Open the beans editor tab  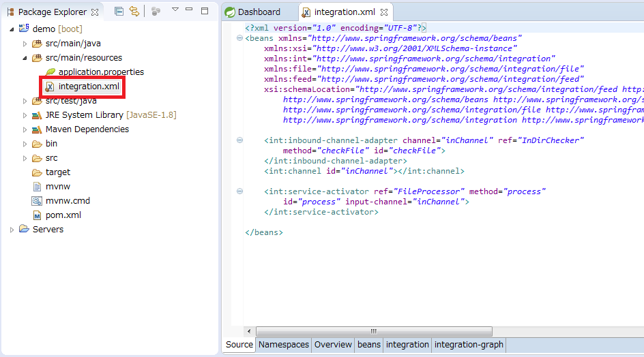(x=369, y=345)
